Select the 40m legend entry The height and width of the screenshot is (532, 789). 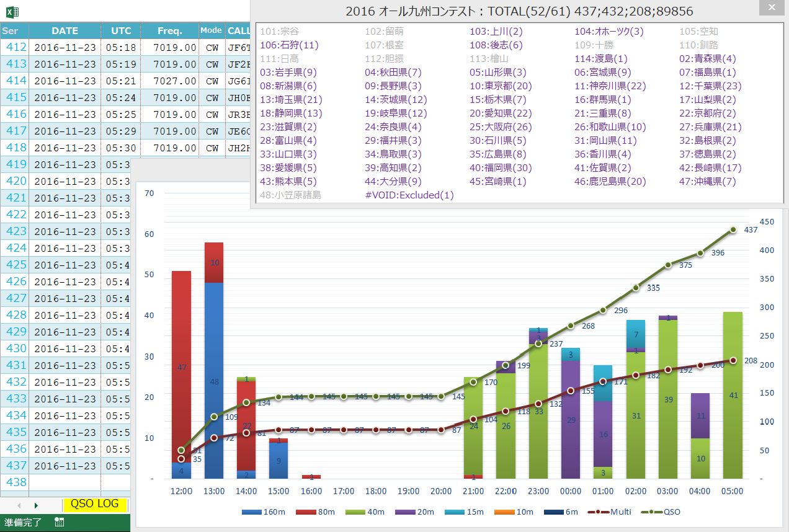[x=371, y=512]
